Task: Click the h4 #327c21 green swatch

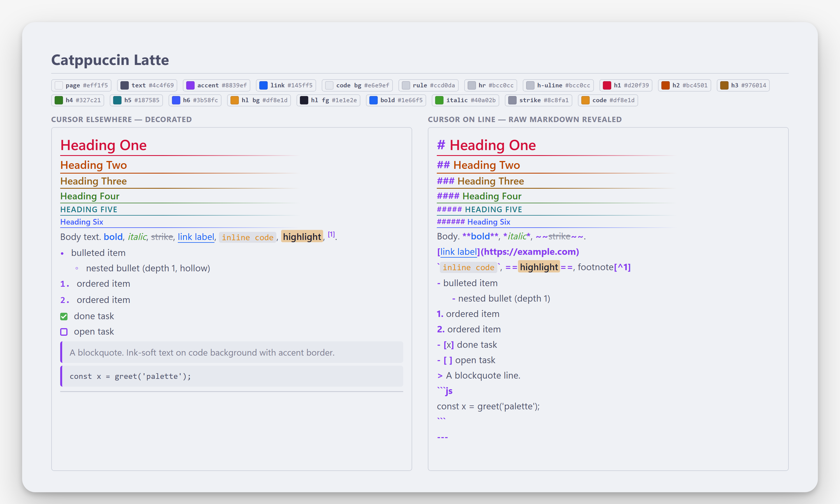Action: click(78, 100)
